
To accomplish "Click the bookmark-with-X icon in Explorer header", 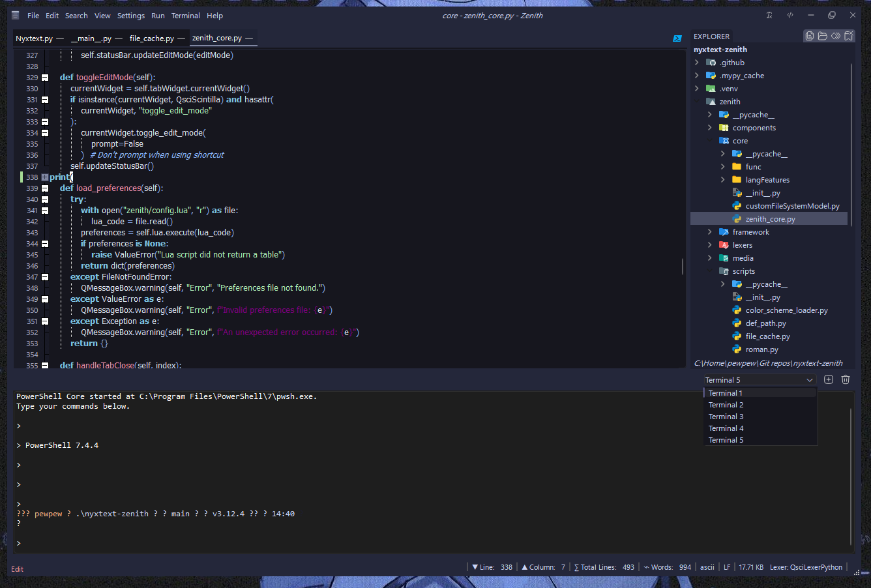I will pyautogui.click(x=848, y=37).
